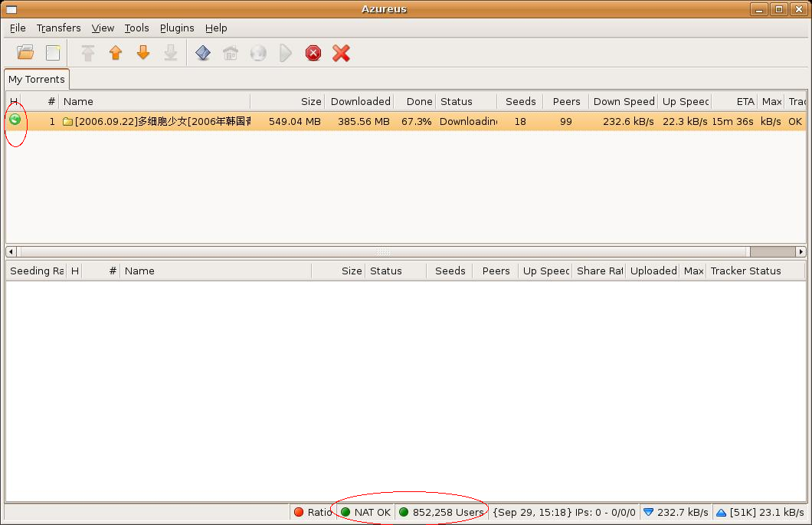Sort downloads by Seeds column header
Image resolution: width=812 pixels, height=525 pixels.
(520, 102)
